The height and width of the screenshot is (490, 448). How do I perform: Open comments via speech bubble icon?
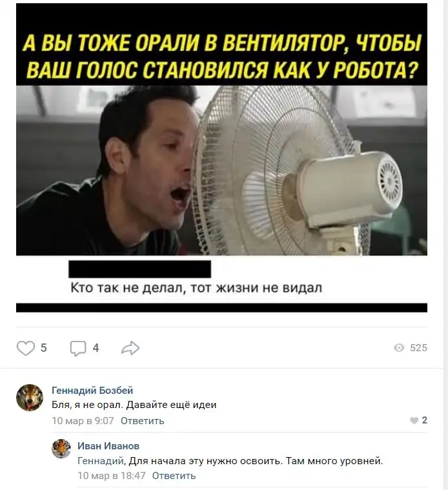(78, 349)
